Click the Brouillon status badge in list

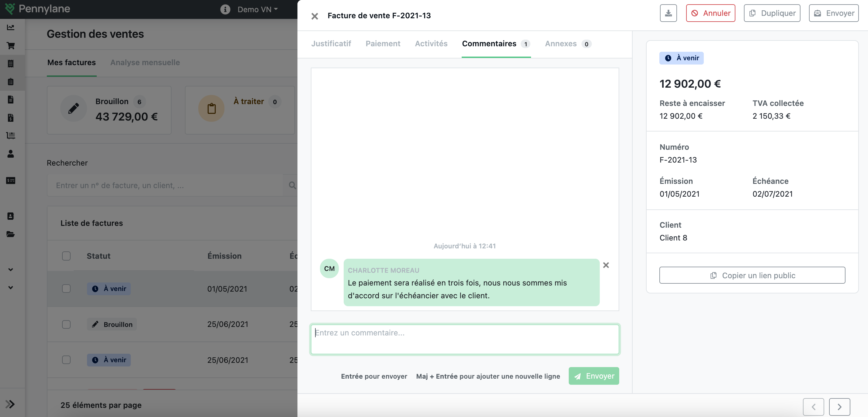tap(112, 324)
